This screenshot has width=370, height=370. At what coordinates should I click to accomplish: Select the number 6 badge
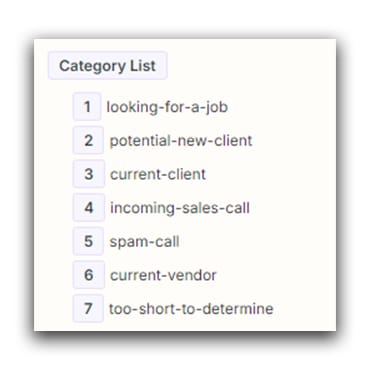[89, 275]
